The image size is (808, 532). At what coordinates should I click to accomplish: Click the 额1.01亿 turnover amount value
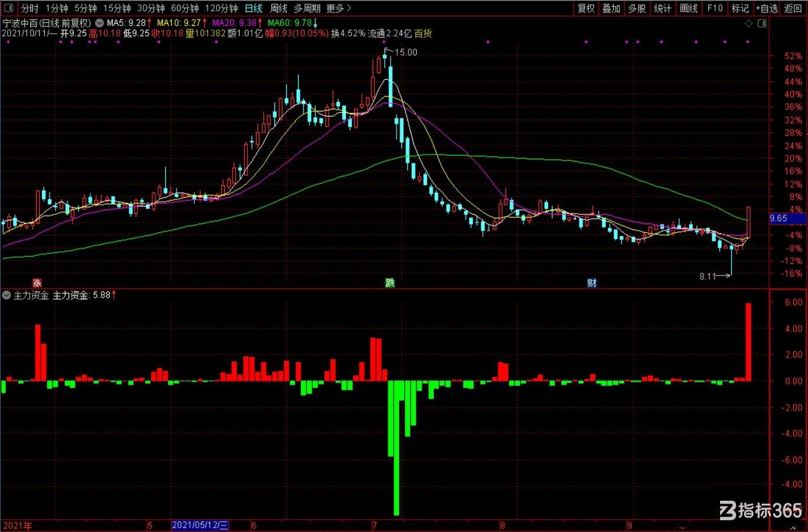tap(245, 34)
